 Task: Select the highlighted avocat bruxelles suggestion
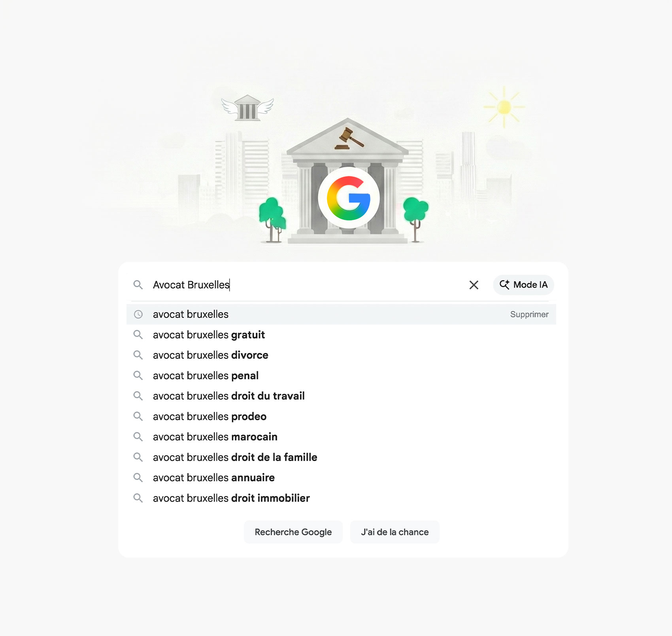click(190, 314)
